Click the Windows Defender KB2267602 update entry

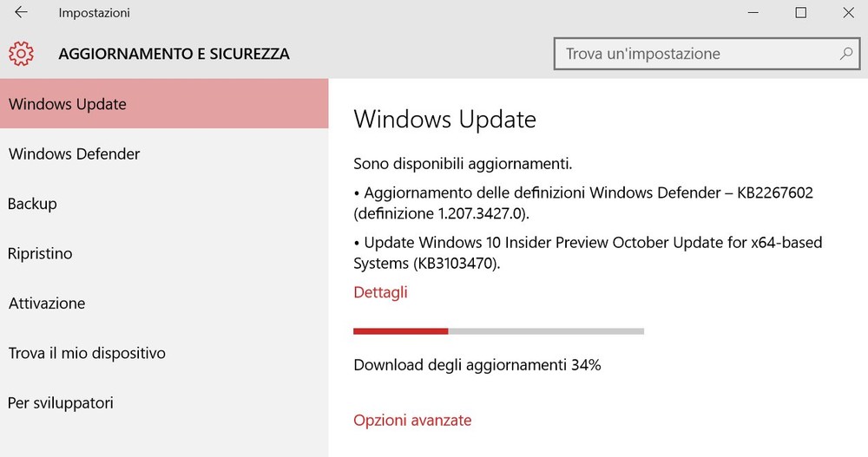pyautogui.click(x=583, y=203)
